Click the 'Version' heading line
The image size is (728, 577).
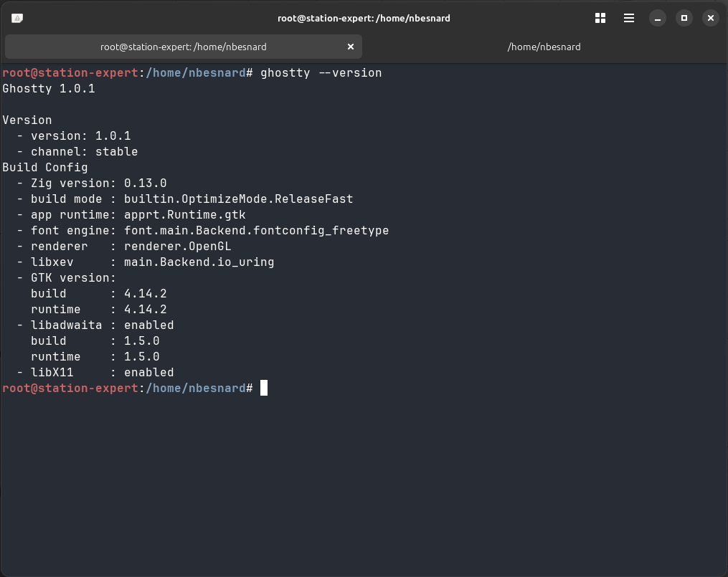[27, 120]
